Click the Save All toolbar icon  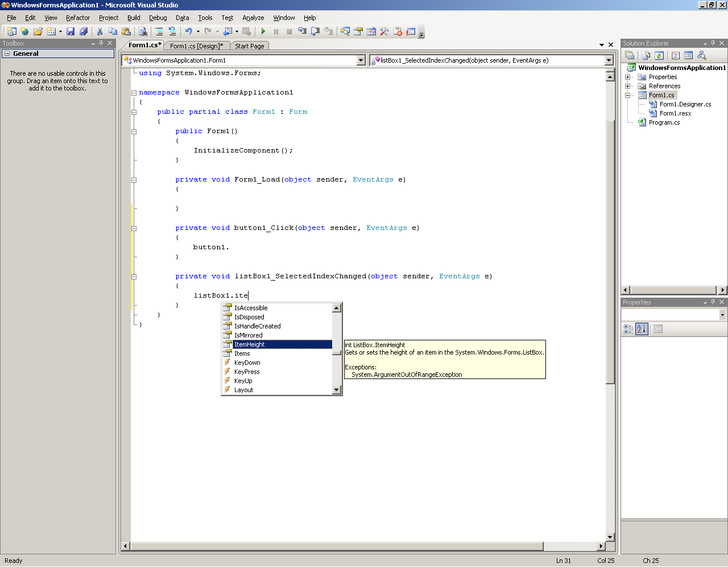(x=84, y=31)
